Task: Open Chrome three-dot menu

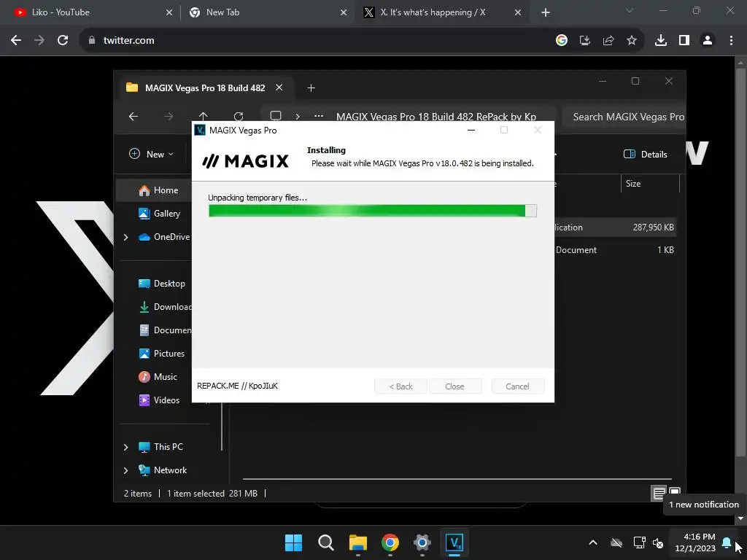Action: (731, 41)
